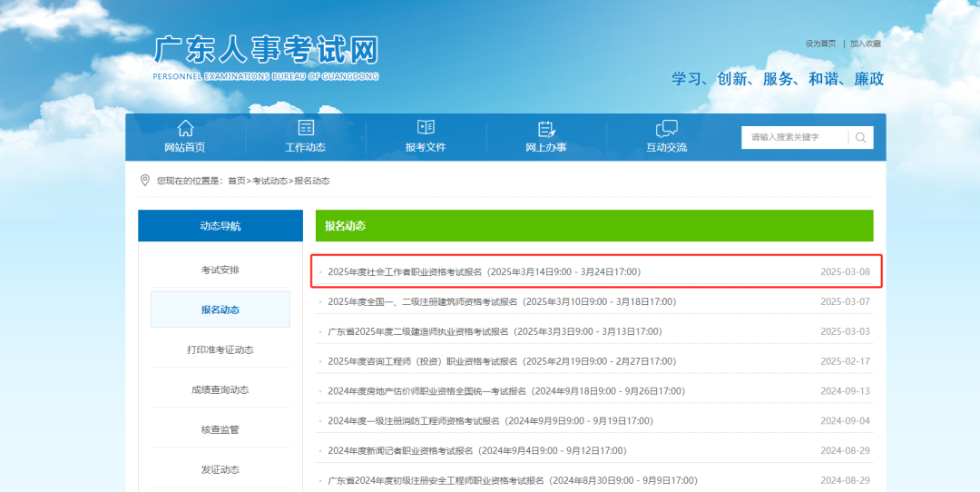This screenshot has height=492, width=980.
Task: Open the 考试安排 sidebar item
Action: [x=220, y=270]
